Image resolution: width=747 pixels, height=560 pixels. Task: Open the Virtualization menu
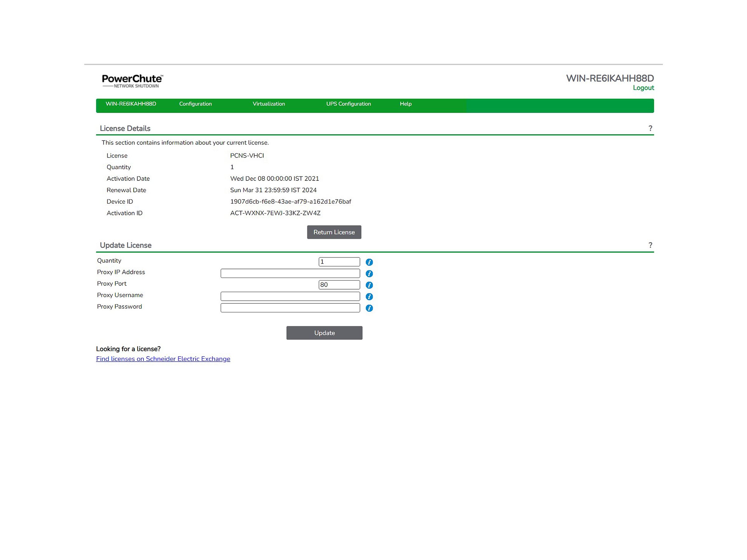click(269, 104)
